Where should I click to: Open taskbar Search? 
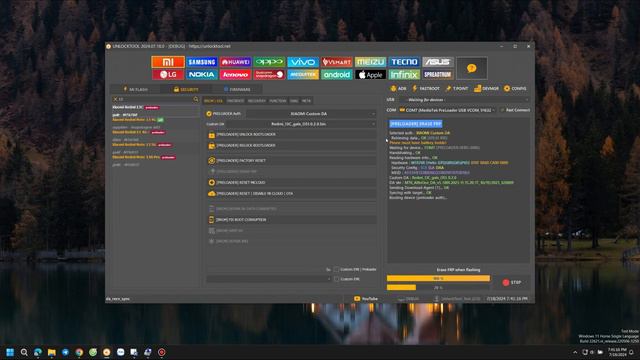pos(24,352)
